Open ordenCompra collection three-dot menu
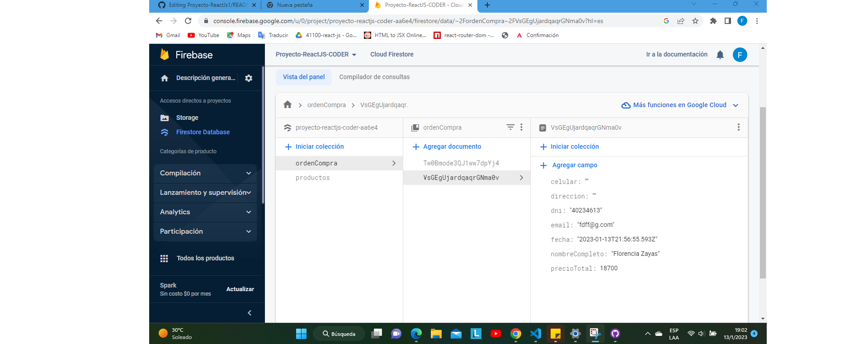This screenshot has width=868, height=344. click(521, 127)
